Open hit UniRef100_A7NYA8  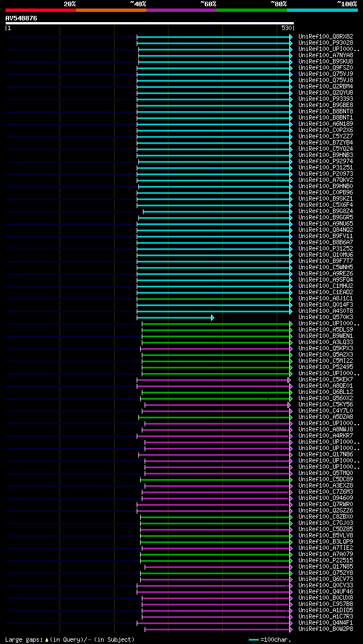coord(326,55)
